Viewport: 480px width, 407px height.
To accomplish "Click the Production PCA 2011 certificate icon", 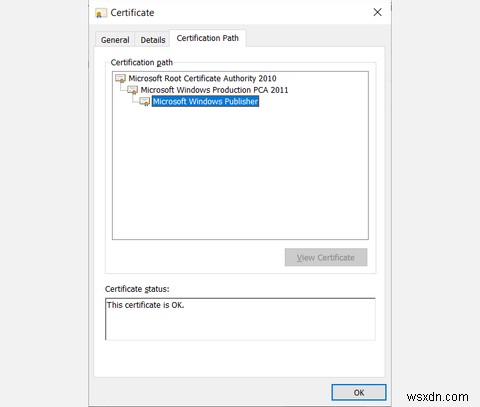I will tap(132, 90).
